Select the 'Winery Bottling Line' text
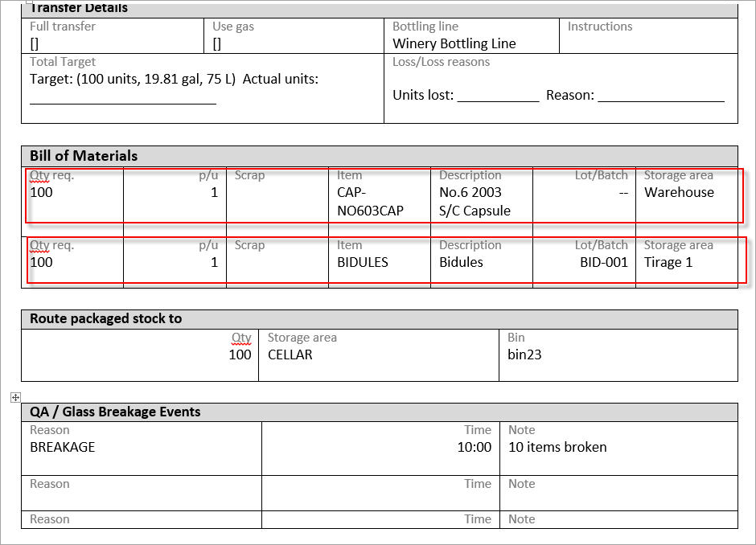The height and width of the screenshot is (545, 756). click(454, 44)
